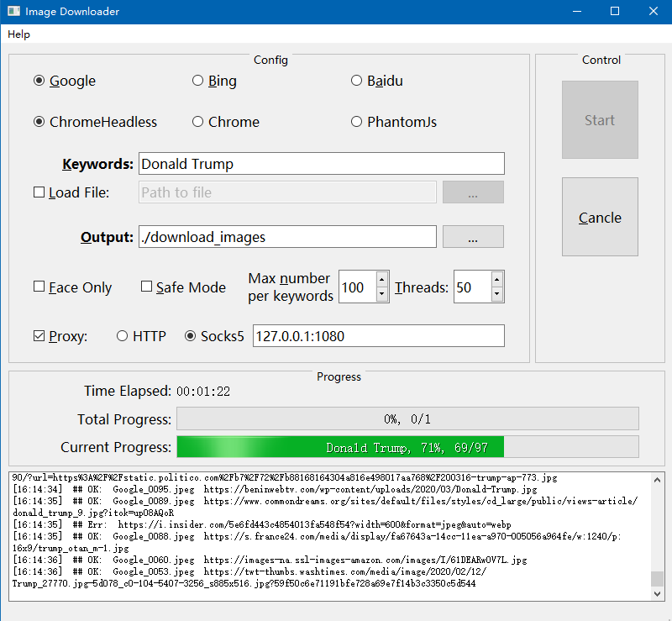Enable the Load File checkbox
Image resolution: width=672 pixels, height=621 pixels.
click(x=71, y=192)
